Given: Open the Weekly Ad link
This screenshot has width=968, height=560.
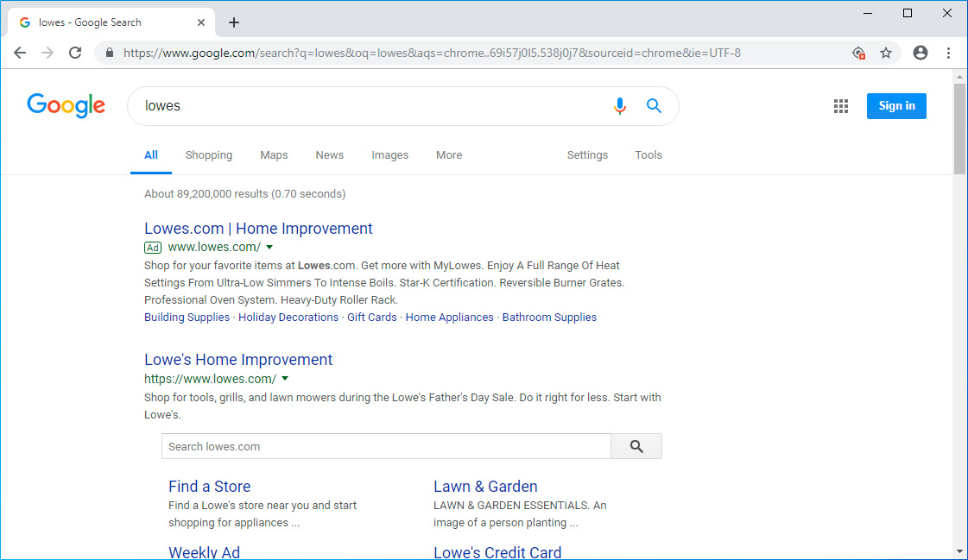Looking at the screenshot, I should pos(204,552).
